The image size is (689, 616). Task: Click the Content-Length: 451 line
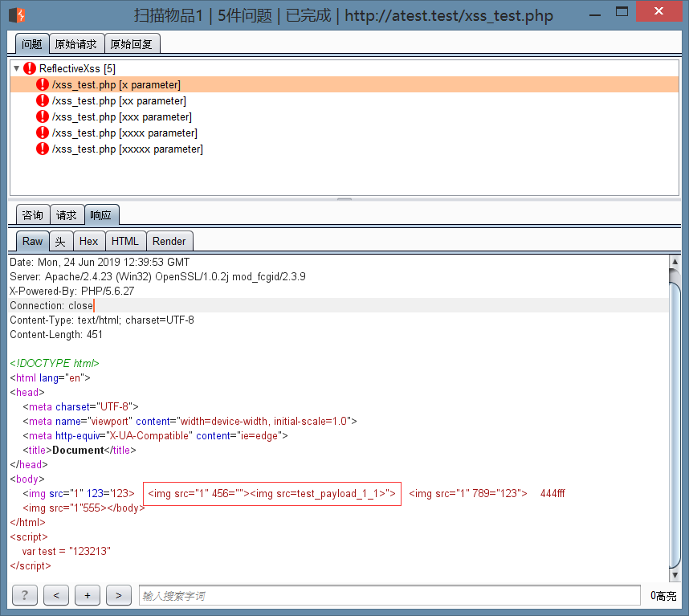(x=56, y=334)
